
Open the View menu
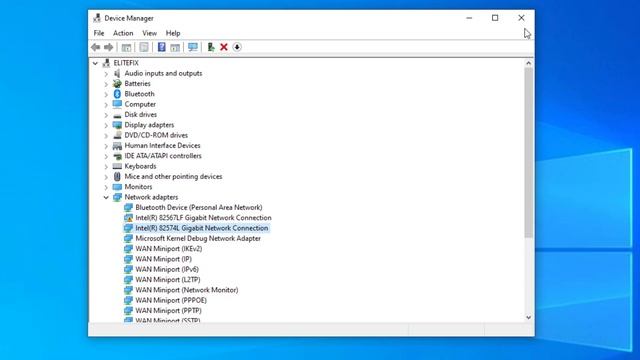[x=149, y=33]
